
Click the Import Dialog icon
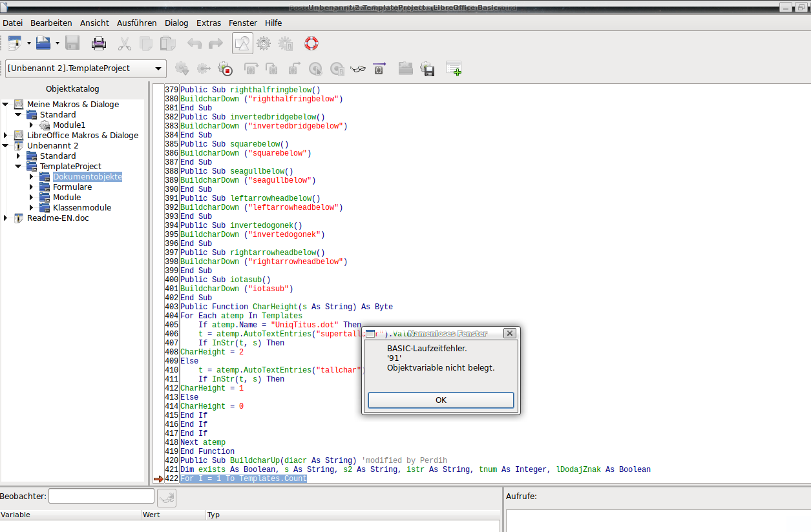[454, 68]
